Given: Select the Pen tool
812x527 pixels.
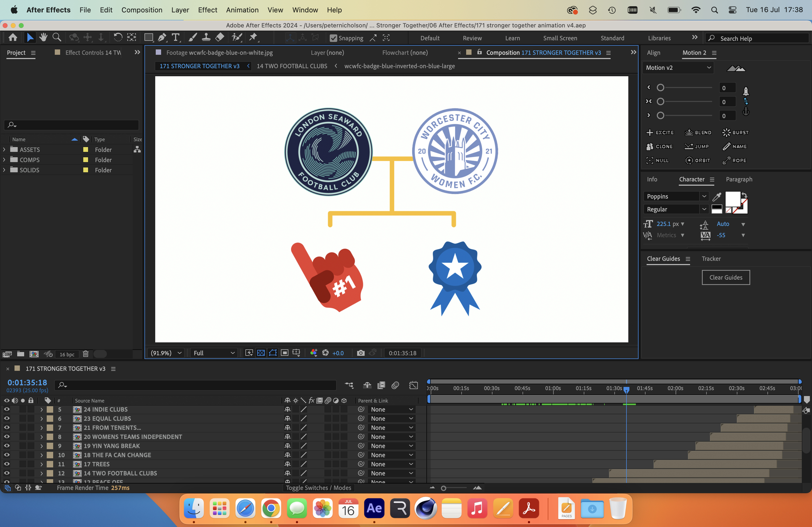Looking at the screenshot, I should (x=162, y=38).
